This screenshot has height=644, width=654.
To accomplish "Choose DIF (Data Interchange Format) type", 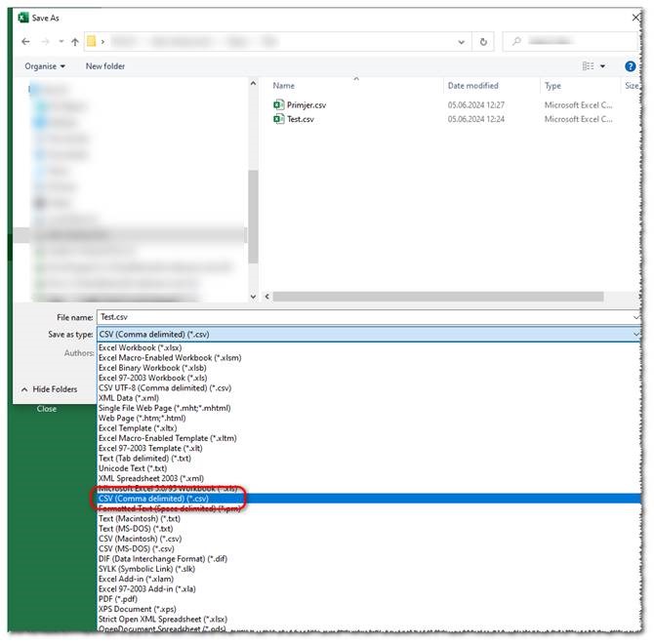I will coord(163,559).
